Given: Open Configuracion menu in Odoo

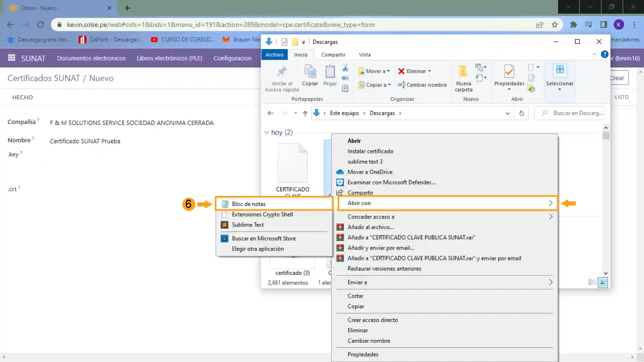Looking at the screenshot, I should [x=232, y=58].
